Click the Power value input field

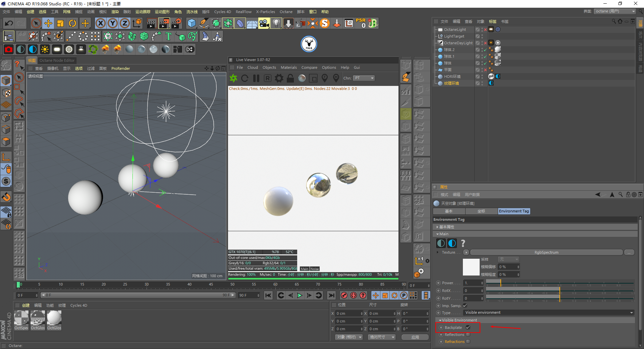pos(472,283)
